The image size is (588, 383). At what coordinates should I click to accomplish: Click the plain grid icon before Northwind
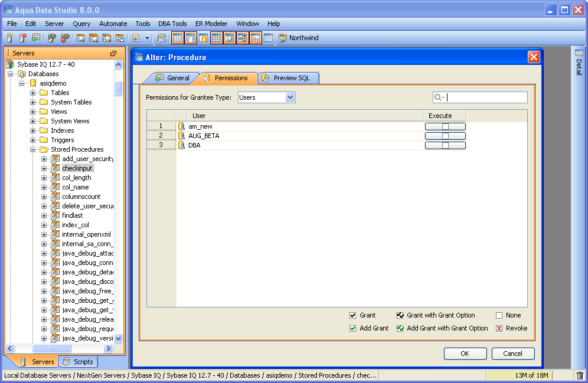click(x=268, y=38)
